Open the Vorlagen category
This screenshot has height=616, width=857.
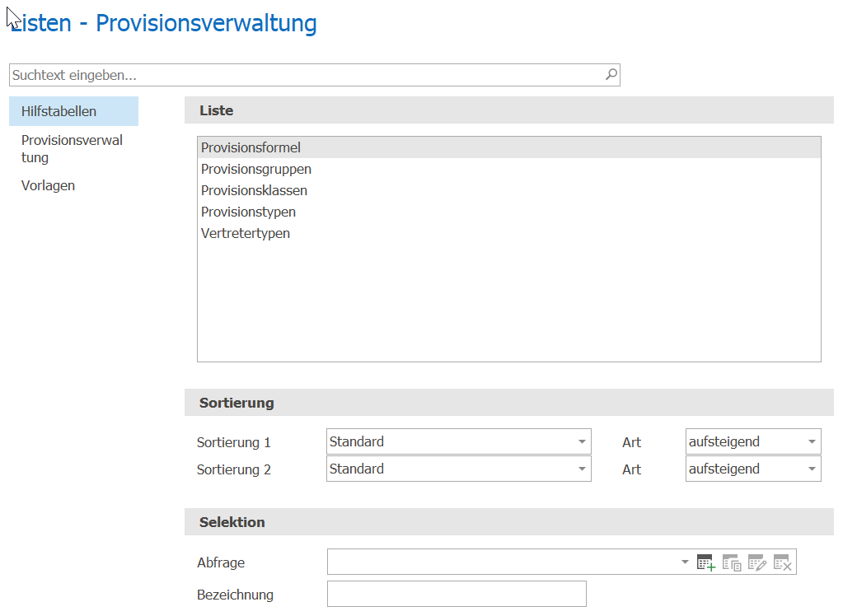click(x=74, y=185)
